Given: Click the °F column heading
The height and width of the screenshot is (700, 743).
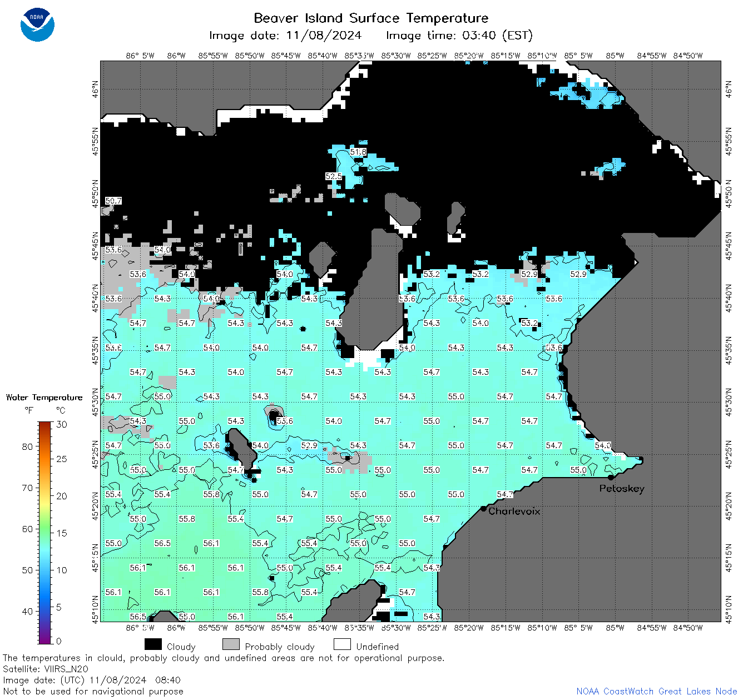Looking at the screenshot, I should pyautogui.click(x=29, y=410).
